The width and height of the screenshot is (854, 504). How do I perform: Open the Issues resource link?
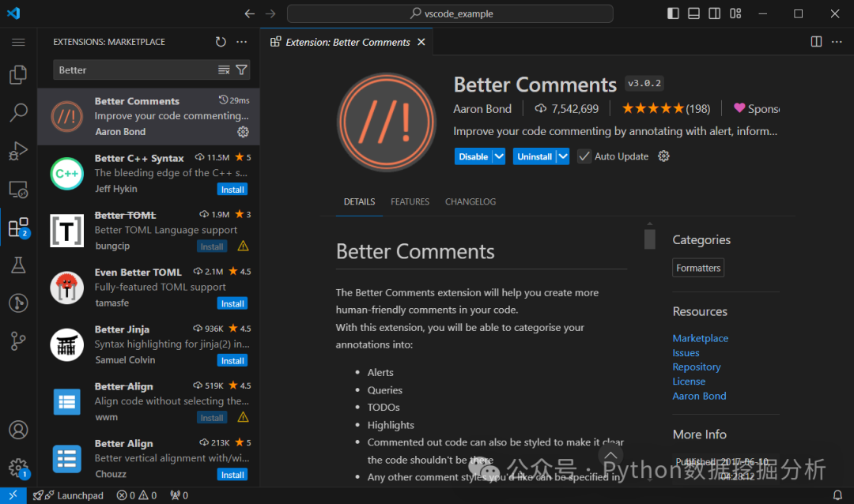pyautogui.click(x=686, y=352)
